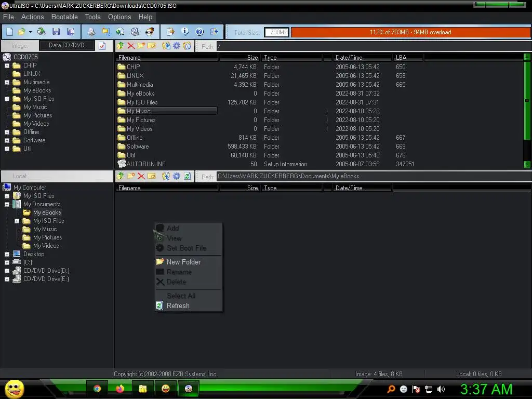Open the dropdown arrow beside the Open icon
The height and width of the screenshot is (399, 532).
(30, 32)
